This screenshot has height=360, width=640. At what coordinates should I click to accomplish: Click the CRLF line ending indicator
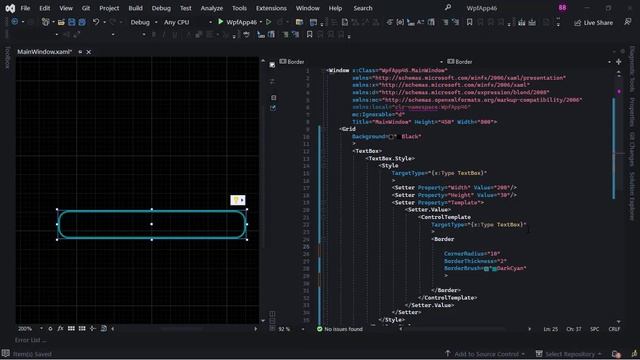point(614,329)
